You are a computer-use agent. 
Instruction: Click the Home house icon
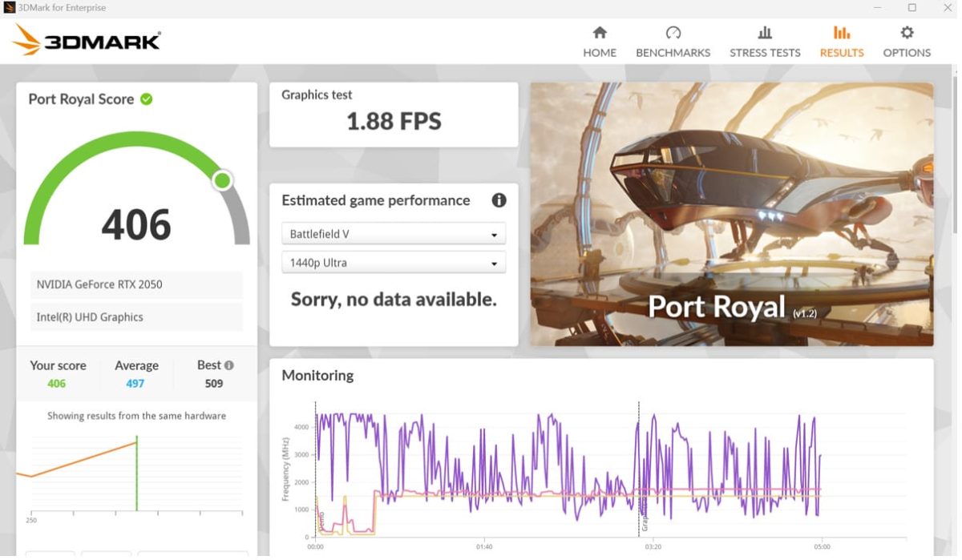point(600,33)
